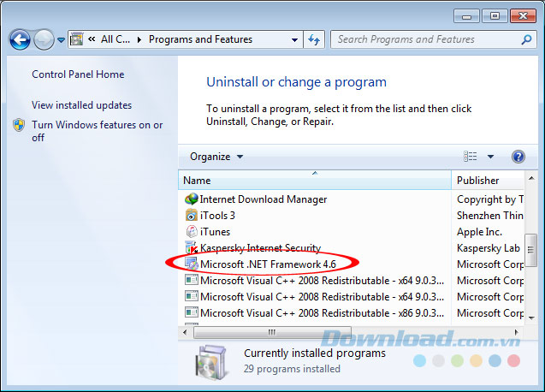Click the shield icon beside Windows features
Image resolution: width=545 pixels, height=392 pixels.
(19, 125)
